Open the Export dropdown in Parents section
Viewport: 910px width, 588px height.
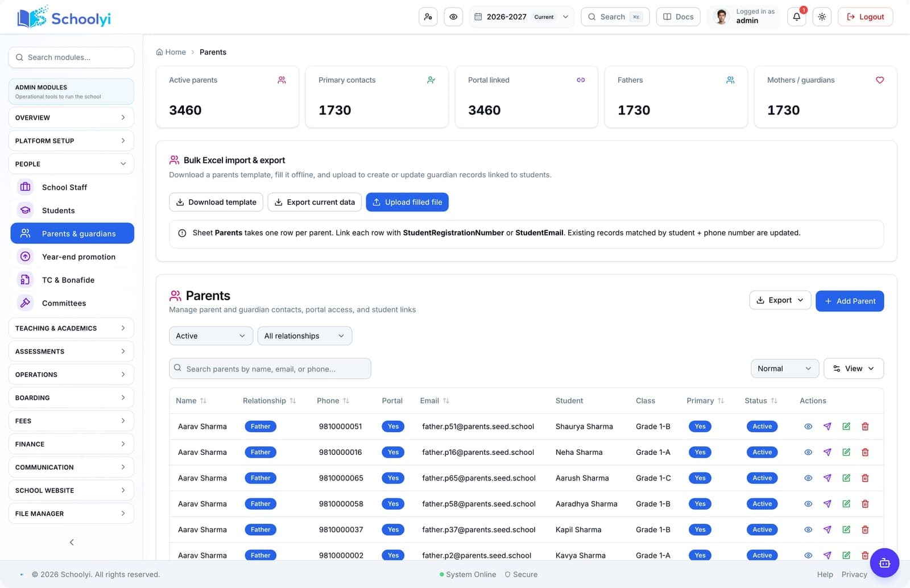pyautogui.click(x=780, y=300)
